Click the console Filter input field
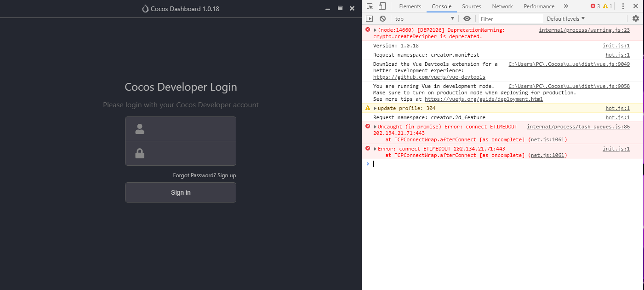Screen dimensions: 644x290 click(510, 19)
